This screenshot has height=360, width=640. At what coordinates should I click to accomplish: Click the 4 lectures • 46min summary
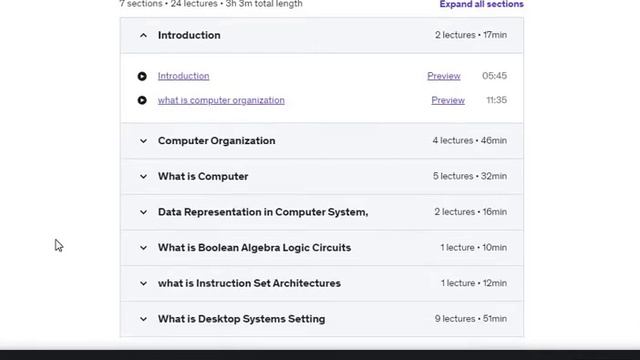click(469, 140)
